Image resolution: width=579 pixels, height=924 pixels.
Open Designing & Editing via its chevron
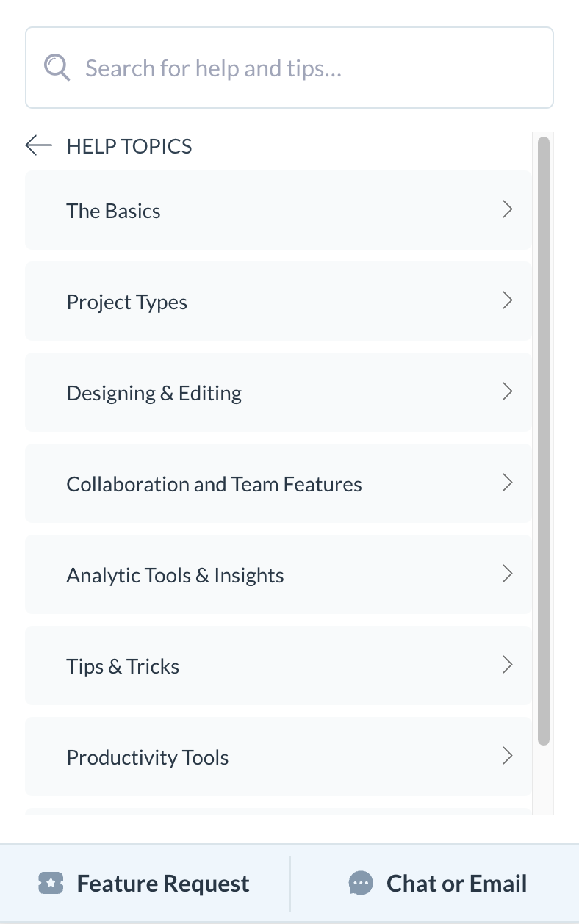click(508, 391)
